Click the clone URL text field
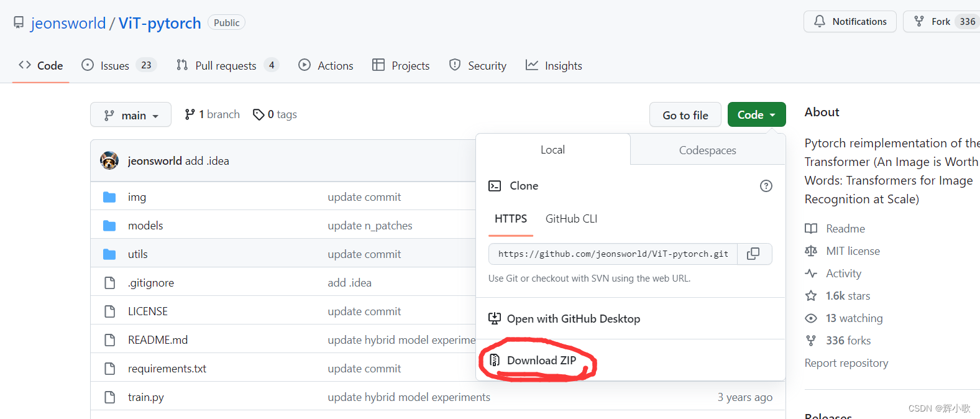This screenshot has height=419, width=980. point(613,254)
